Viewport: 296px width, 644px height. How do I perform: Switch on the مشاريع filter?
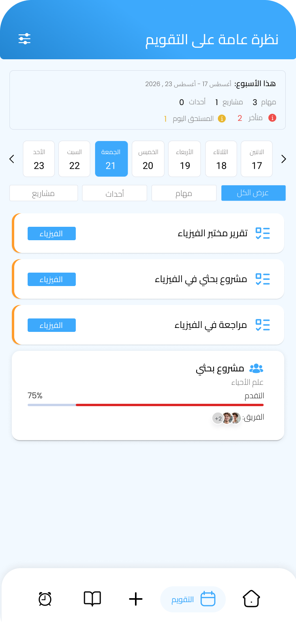[x=43, y=193]
